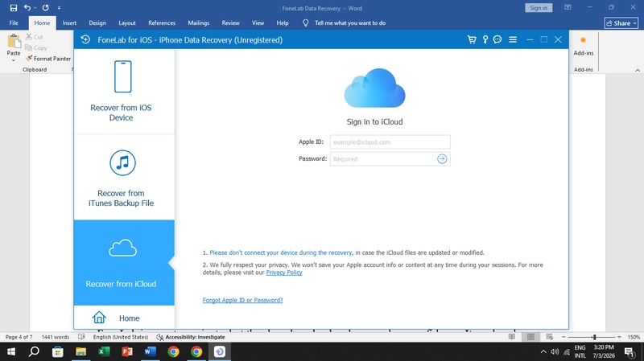Click Cut in the Clipboard group
Image resolution: width=644 pixels, height=361 pixels.
[35, 37]
